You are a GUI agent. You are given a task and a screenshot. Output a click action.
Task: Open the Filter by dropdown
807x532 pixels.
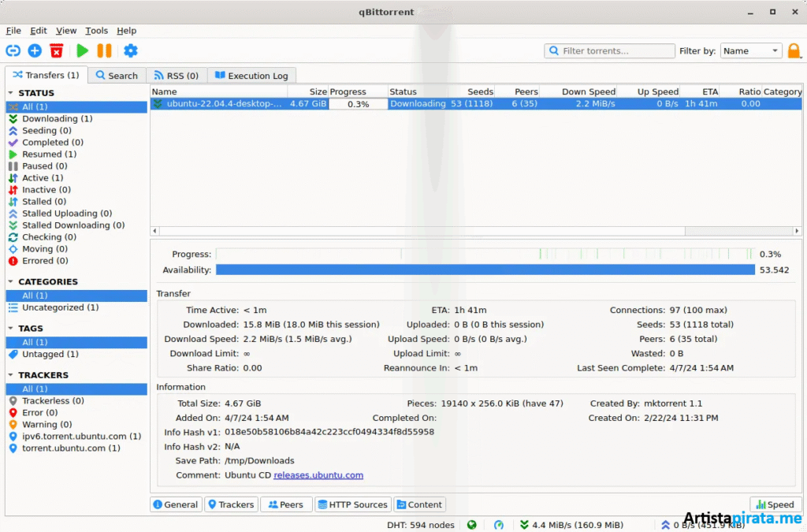749,50
